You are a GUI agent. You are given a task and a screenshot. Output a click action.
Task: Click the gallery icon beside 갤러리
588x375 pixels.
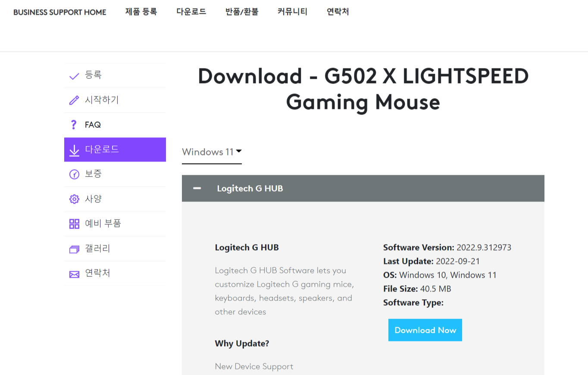(x=74, y=249)
